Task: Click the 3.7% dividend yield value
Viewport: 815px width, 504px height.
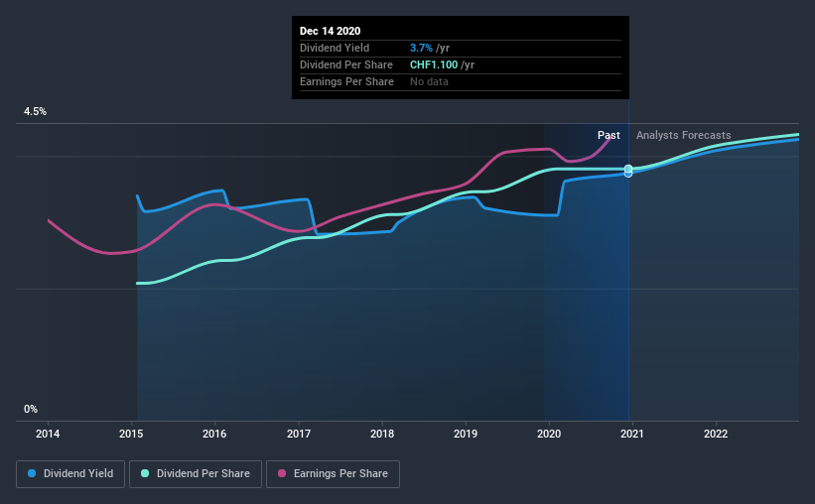Action: coord(421,48)
